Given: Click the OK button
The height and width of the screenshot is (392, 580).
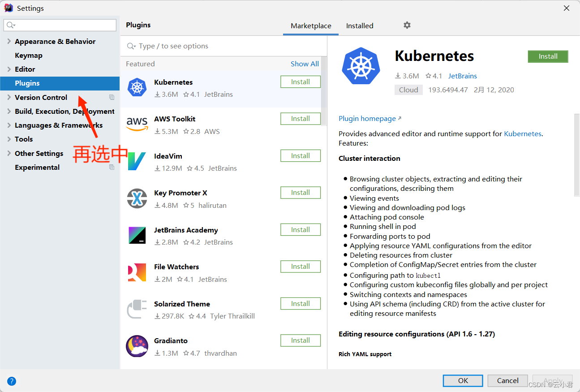Looking at the screenshot, I should click(x=463, y=381).
